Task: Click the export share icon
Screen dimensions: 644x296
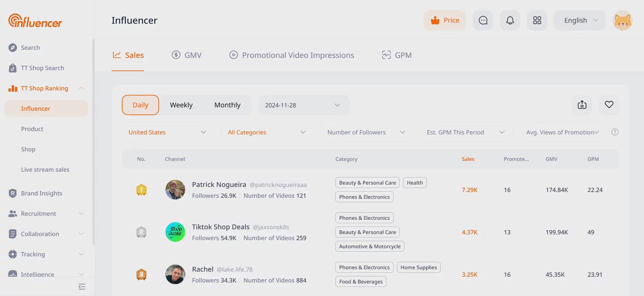Action: tap(582, 105)
